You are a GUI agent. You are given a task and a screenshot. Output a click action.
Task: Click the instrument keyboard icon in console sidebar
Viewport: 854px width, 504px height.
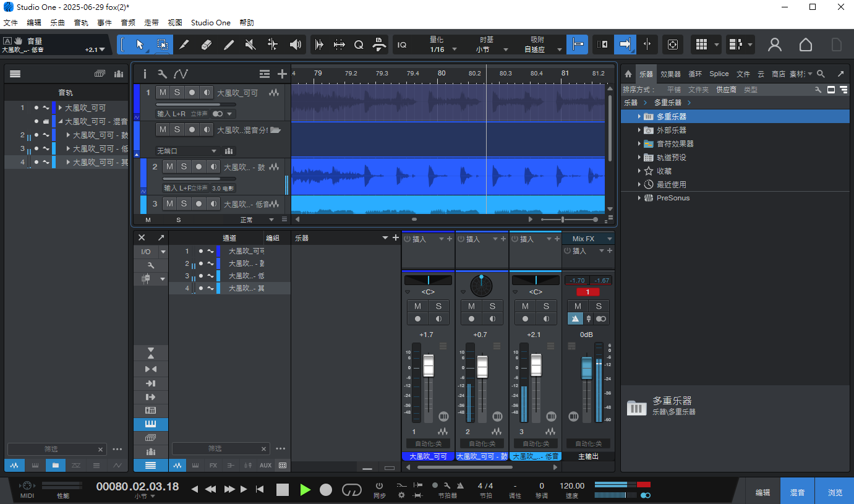pyautogui.click(x=151, y=424)
